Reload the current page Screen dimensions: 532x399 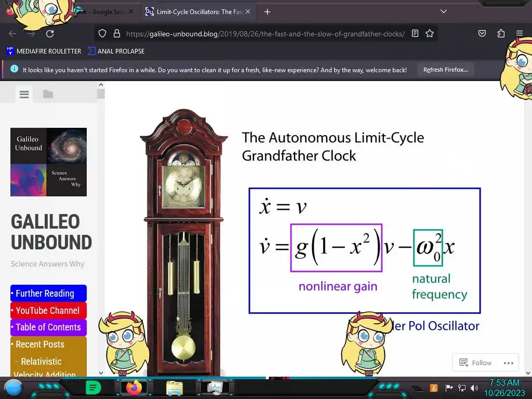click(x=50, y=34)
